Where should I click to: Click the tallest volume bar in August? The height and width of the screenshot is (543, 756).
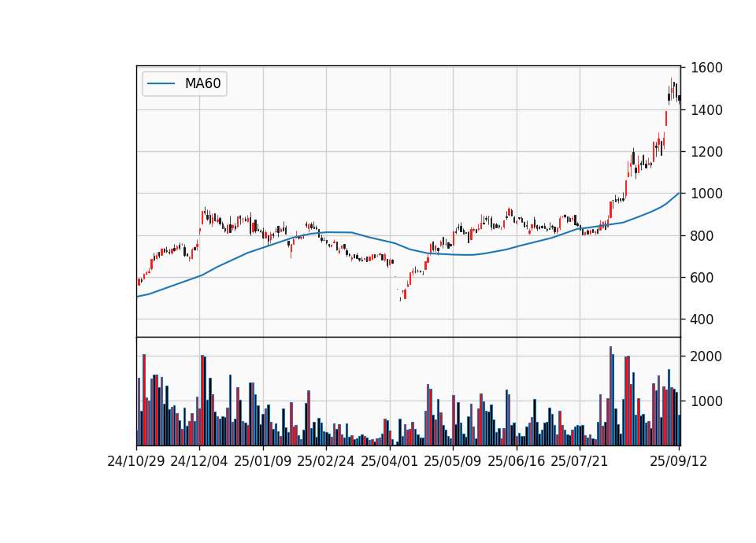pos(610,396)
